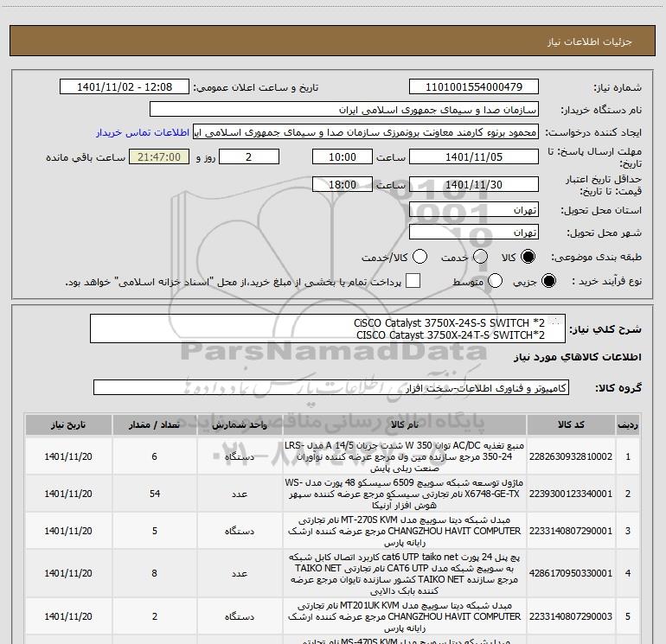666x644 pixels.
Task: Click item code 2282630932810002
Action: (x=571, y=456)
